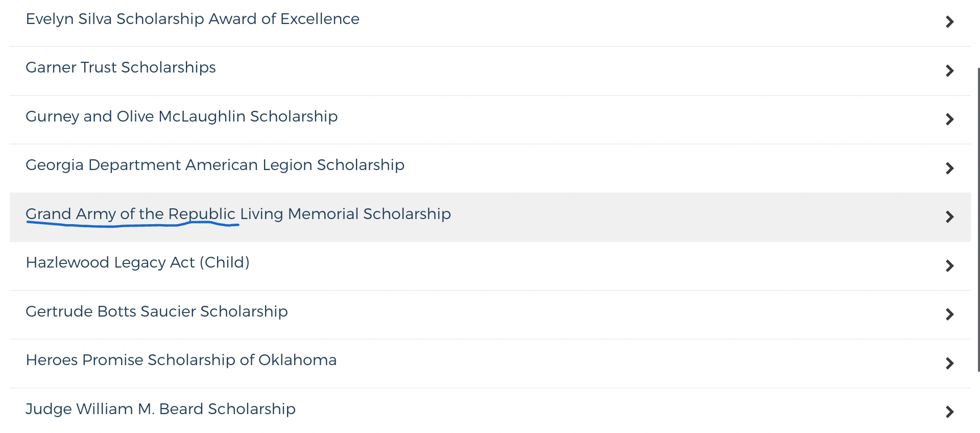980x433 pixels.
Task: Click chevron next to Gertrude Botts Saucier
Action: [949, 315]
